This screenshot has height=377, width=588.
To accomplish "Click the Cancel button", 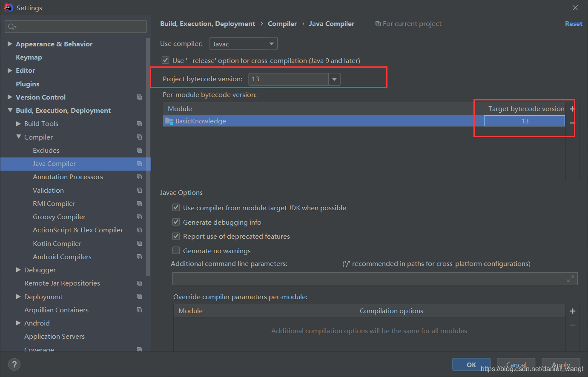I will point(516,365).
